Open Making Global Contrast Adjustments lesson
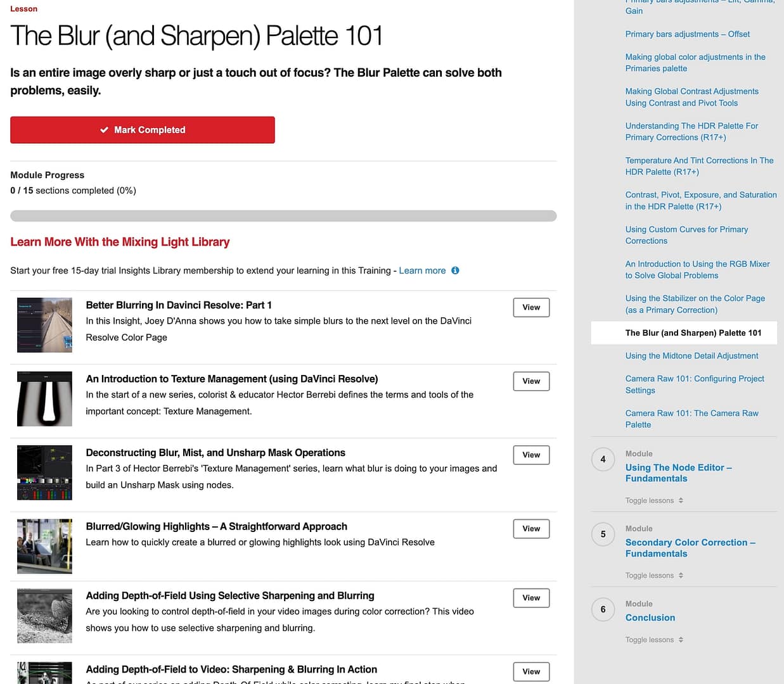Screen dimensions: 784x684 [691, 97]
